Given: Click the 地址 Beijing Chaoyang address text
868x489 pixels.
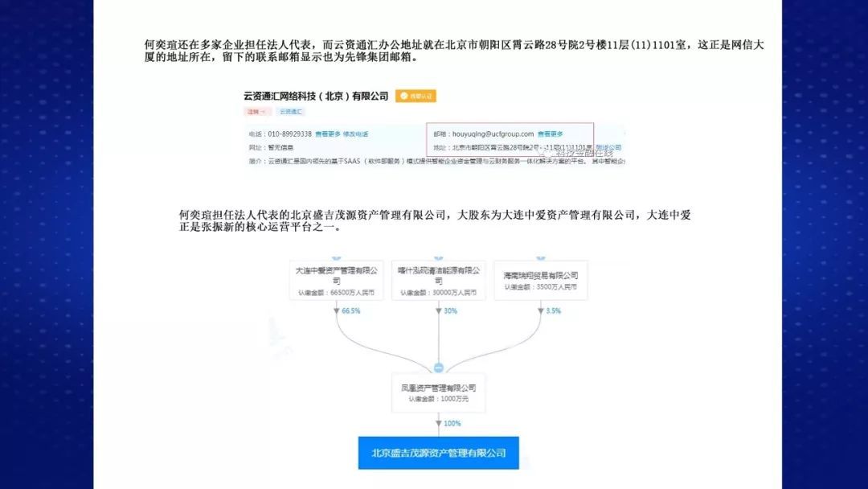Looking at the screenshot, I should pos(513,147).
